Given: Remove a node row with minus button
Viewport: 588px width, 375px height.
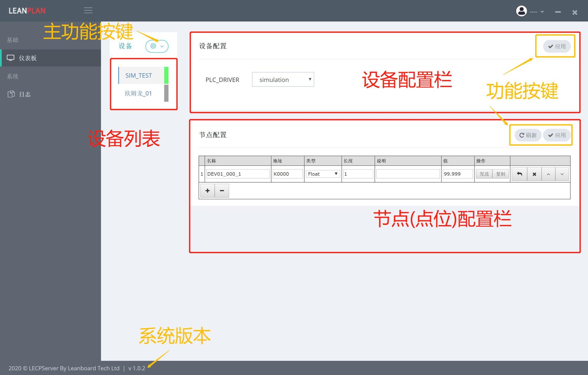Looking at the screenshot, I should click(222, 190).
